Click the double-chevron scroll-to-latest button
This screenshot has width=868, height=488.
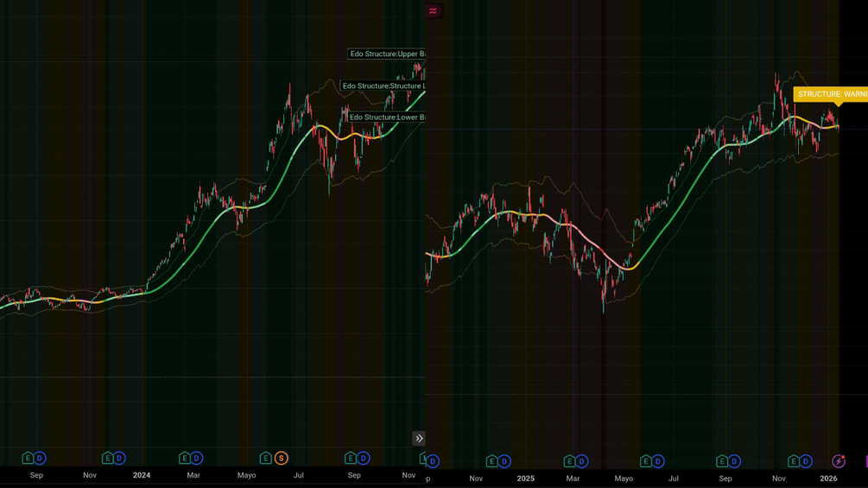419,438
